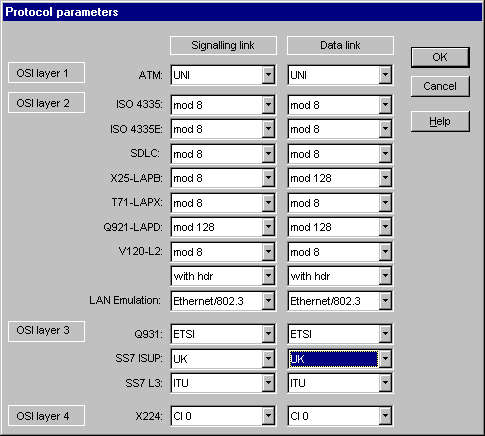Open Help for protocol parameters
The width and height of the screenshot is (485, 436).
click(x=440, y=121)
